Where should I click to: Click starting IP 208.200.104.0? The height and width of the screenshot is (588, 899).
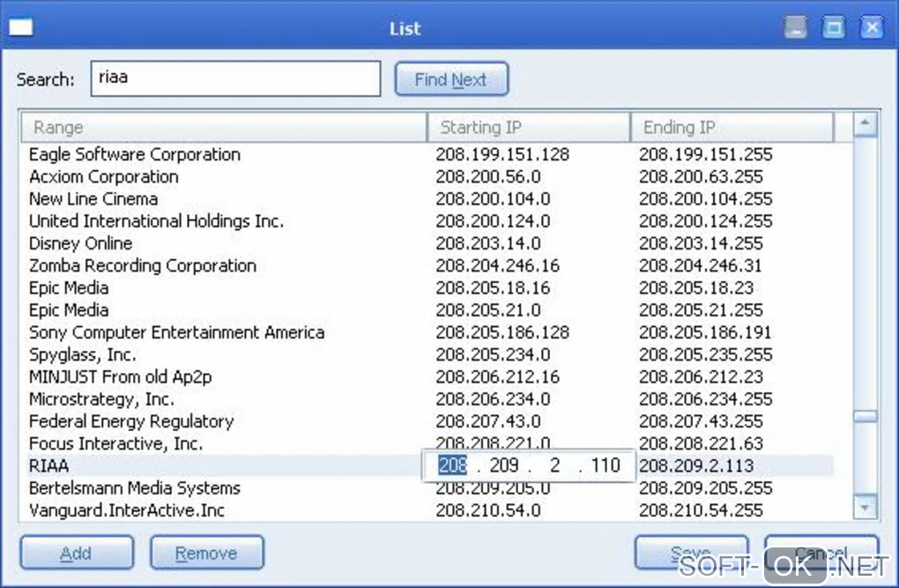click(493, 199)
